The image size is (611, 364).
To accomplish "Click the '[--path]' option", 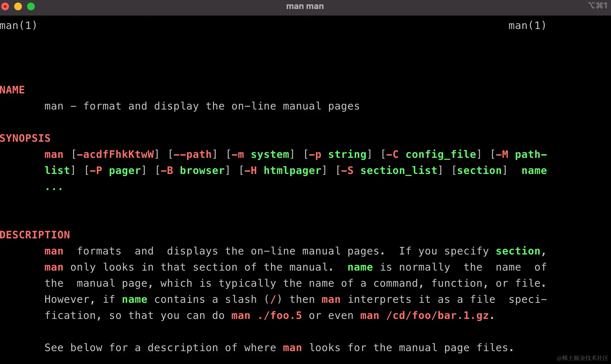I will [193, 155].
